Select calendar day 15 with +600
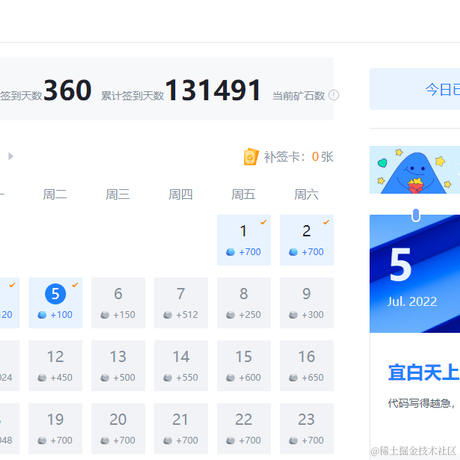Viewport: 460px width, 460px height. tap(244, 366)
